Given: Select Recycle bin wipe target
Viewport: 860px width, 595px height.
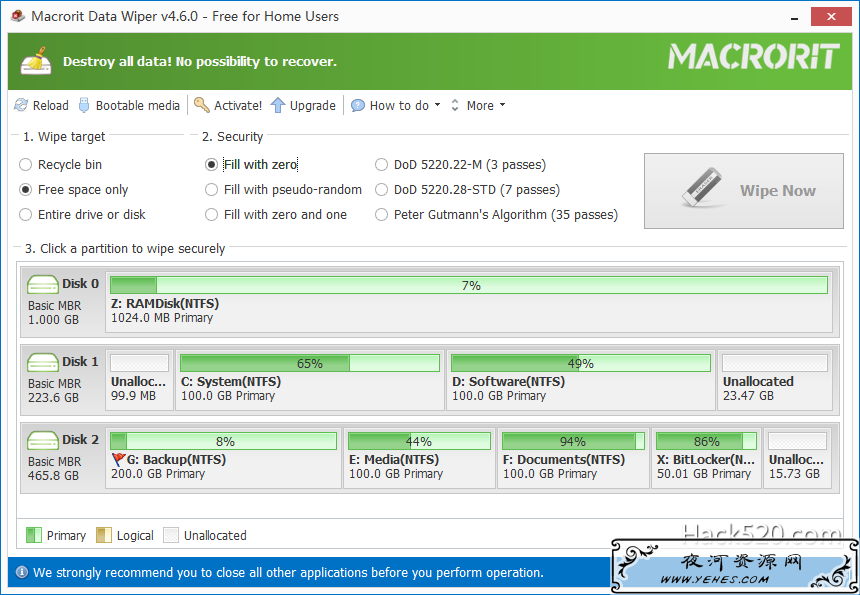Looking at the screenshot, I should click(x=60, y=165).
